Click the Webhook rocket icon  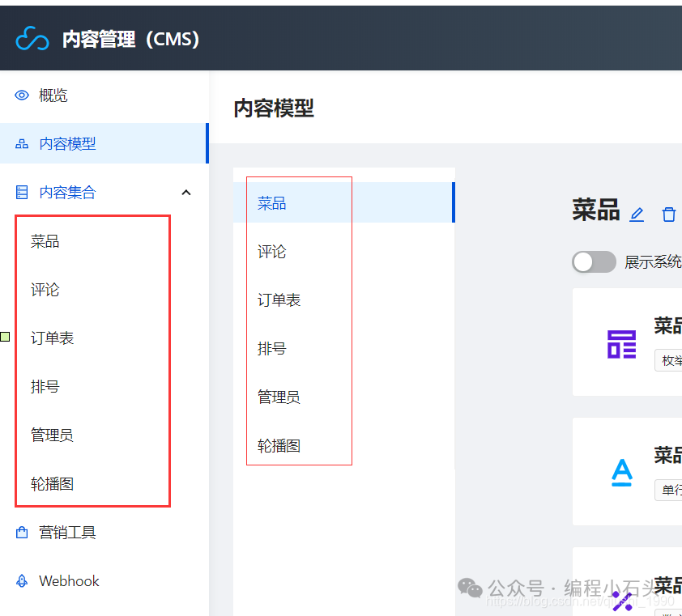pos(22,580)
